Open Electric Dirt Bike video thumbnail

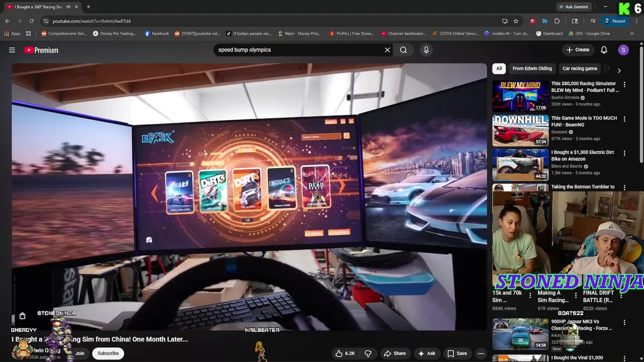(520, 165)
